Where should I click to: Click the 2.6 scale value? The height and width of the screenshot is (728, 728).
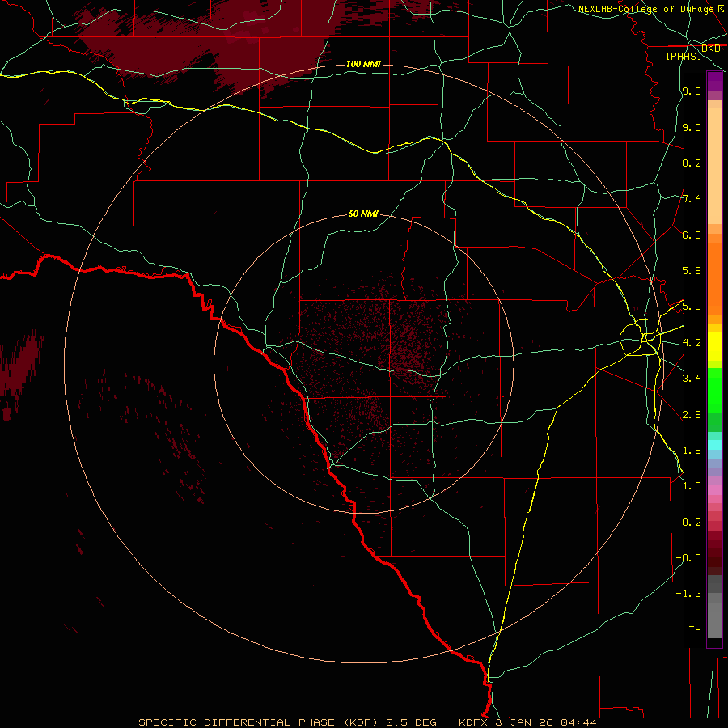692,415
